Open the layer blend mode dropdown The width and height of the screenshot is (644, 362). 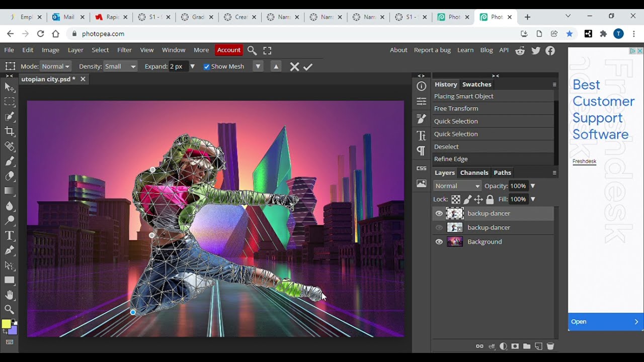[x=457, y=186]
